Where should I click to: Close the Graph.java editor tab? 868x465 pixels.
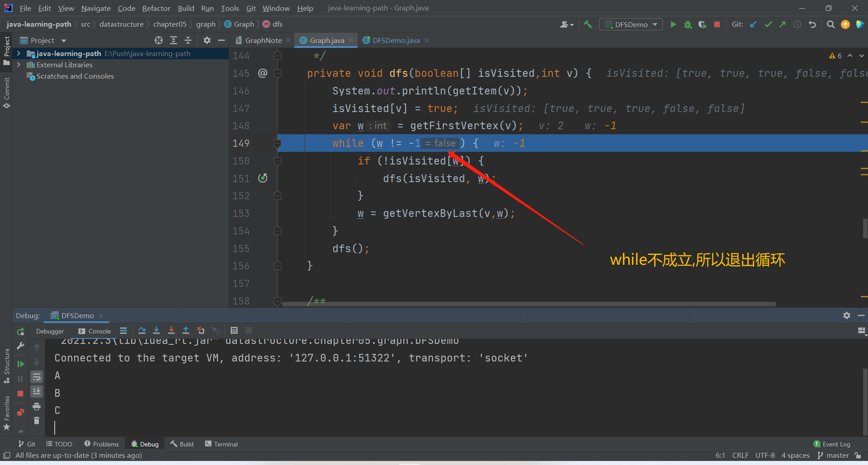tap(351, 40)
